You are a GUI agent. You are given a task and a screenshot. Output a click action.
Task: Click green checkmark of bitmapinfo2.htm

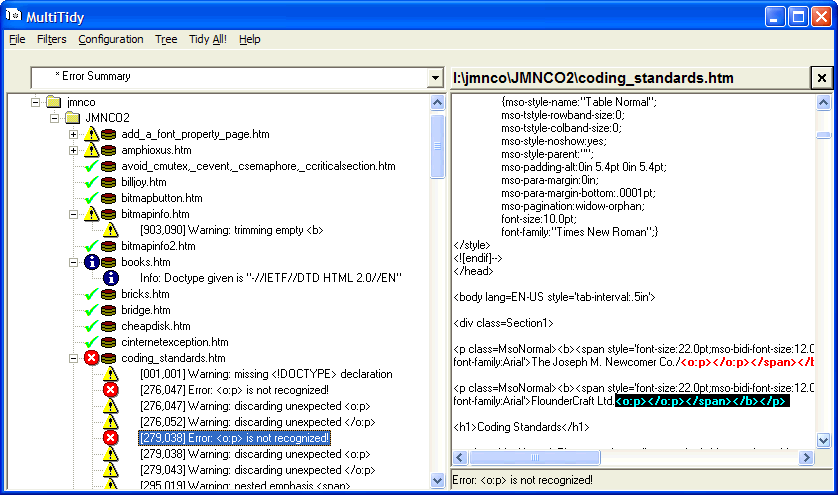pyautogui.click(x=91, y=246)
